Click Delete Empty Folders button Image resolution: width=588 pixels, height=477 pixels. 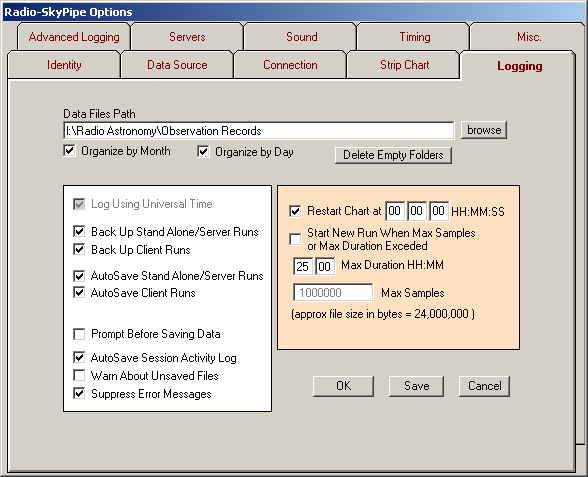[x=393, y=155]
